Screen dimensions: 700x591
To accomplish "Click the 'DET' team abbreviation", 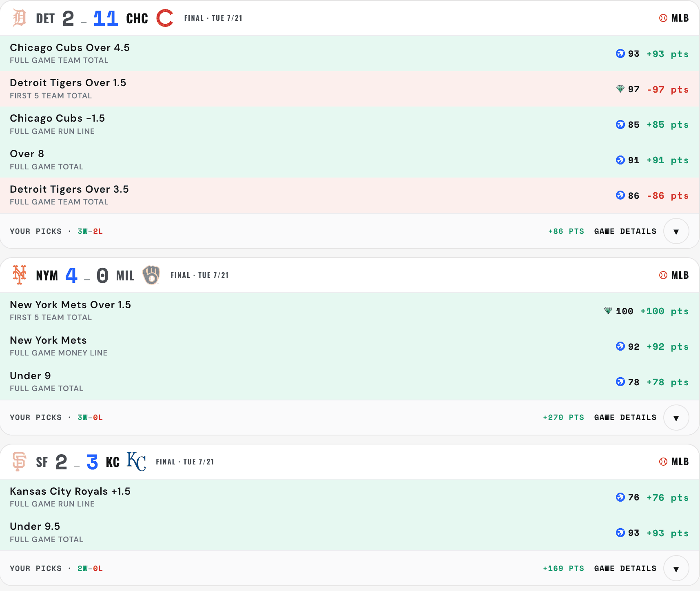I will click(x=45, y=18).
